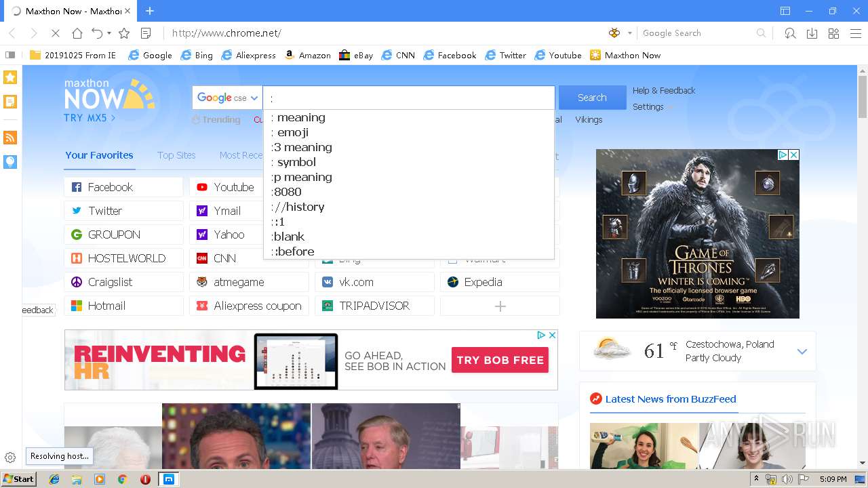
Task: Open Latest News from BuzzFeed heading
Action: pos(671,399)
